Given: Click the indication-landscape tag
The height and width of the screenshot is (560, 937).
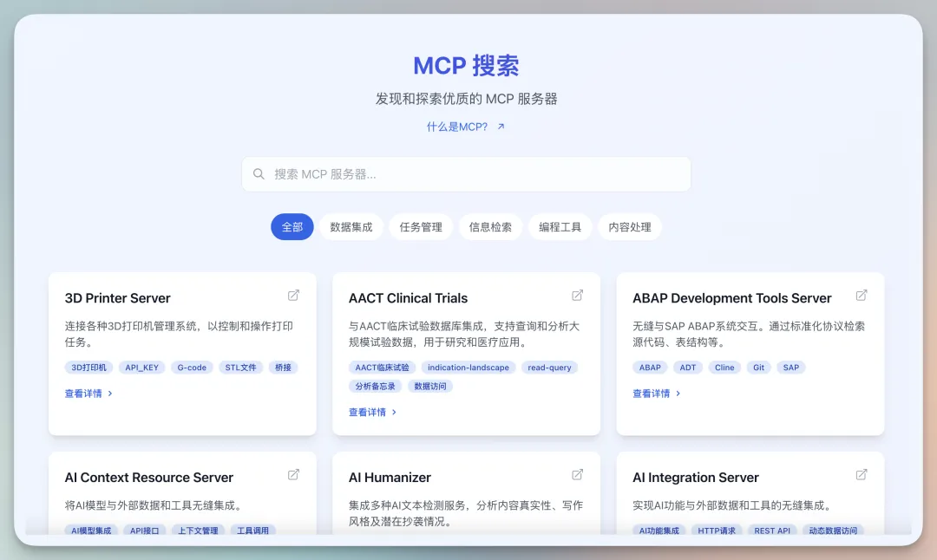Looking at the screenshot, I should tap(468, 368).
